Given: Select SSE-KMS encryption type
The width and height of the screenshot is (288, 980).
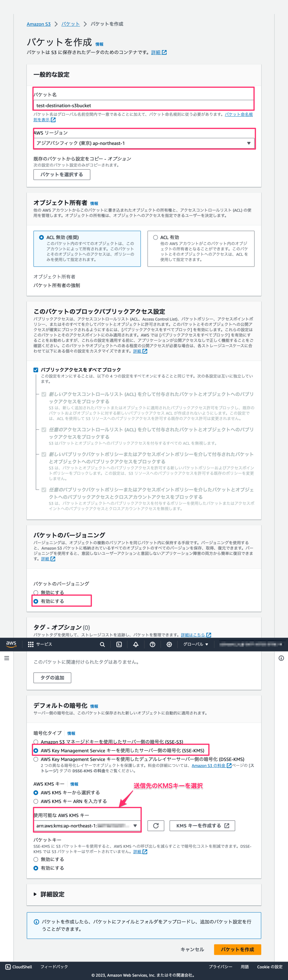Looking at the screenshot, I should click(36, 751).
